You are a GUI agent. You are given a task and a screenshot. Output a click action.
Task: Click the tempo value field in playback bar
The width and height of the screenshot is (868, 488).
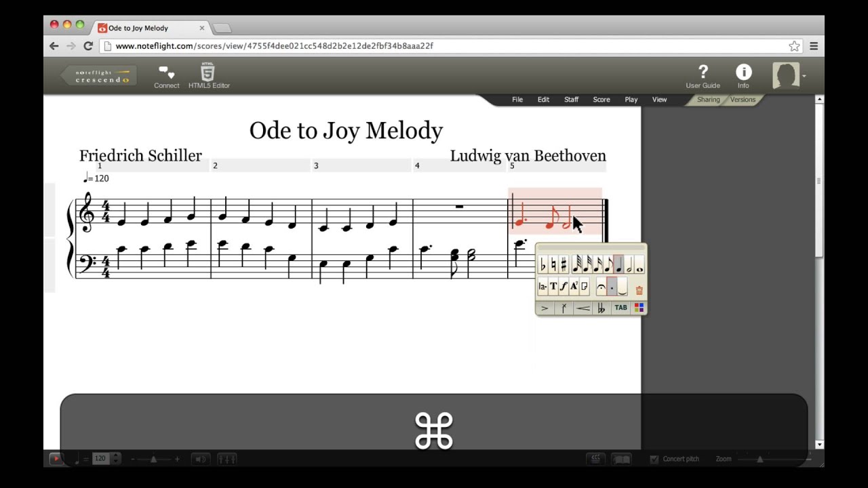pyautogui.click(x=100, y=459)
